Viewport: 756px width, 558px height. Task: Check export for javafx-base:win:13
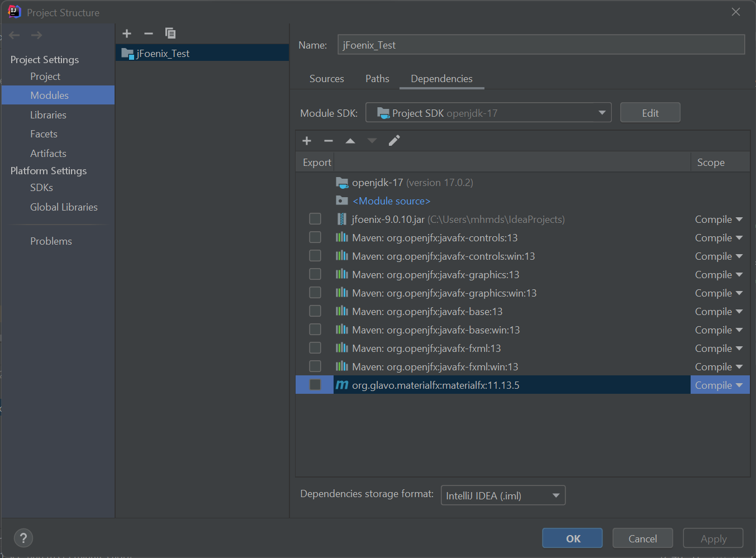pos(315,330)
